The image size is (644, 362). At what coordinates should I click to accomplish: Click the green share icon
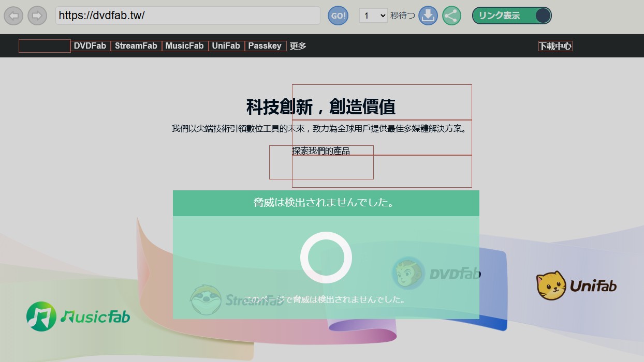(x=451, y=16)
